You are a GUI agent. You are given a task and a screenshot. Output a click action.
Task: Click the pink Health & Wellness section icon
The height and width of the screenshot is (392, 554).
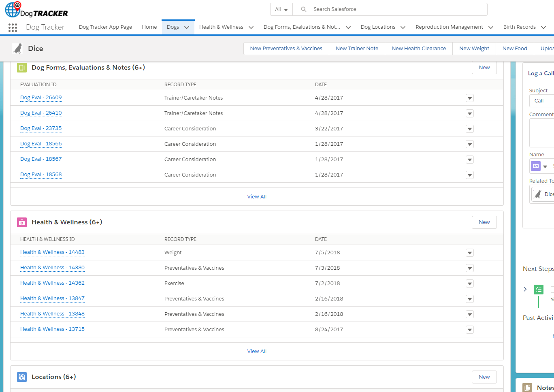(22, 222)
